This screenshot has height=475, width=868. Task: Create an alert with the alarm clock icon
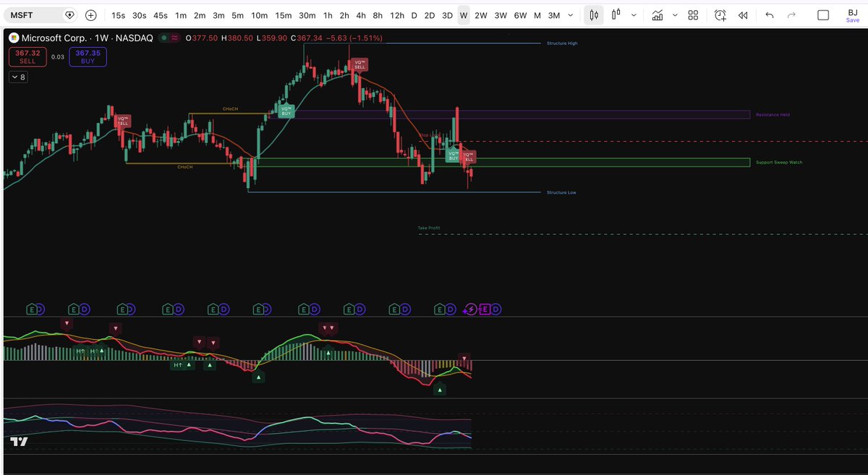pyautogui.click(x=720, y=15)
